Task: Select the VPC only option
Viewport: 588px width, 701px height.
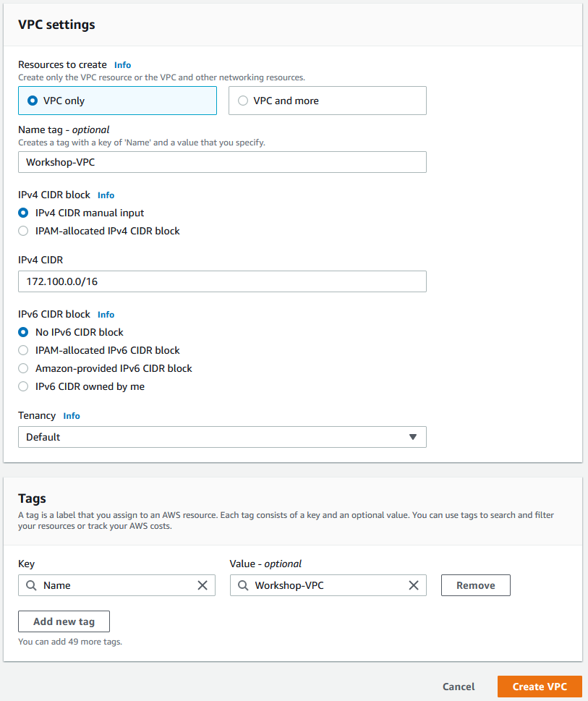Action: 117,101
